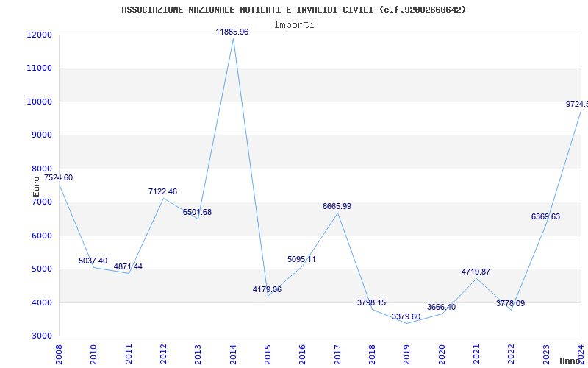Select the data label 5037.40
The width and height of the screenshot is (588, 368).
93,261
